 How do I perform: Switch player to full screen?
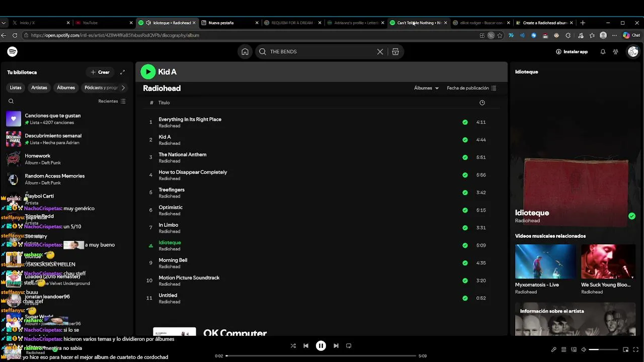pos(636,349)
